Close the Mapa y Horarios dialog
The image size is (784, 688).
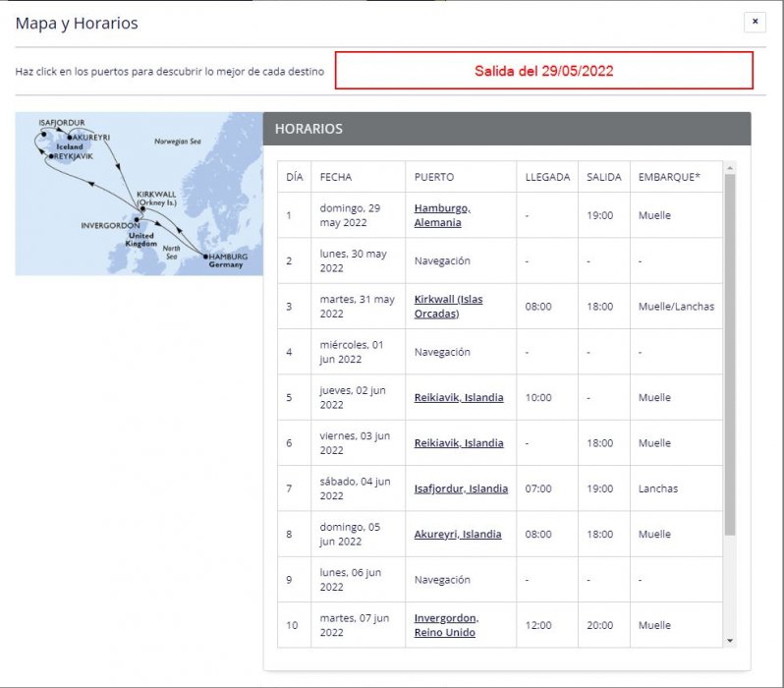[x=755, y=22]
